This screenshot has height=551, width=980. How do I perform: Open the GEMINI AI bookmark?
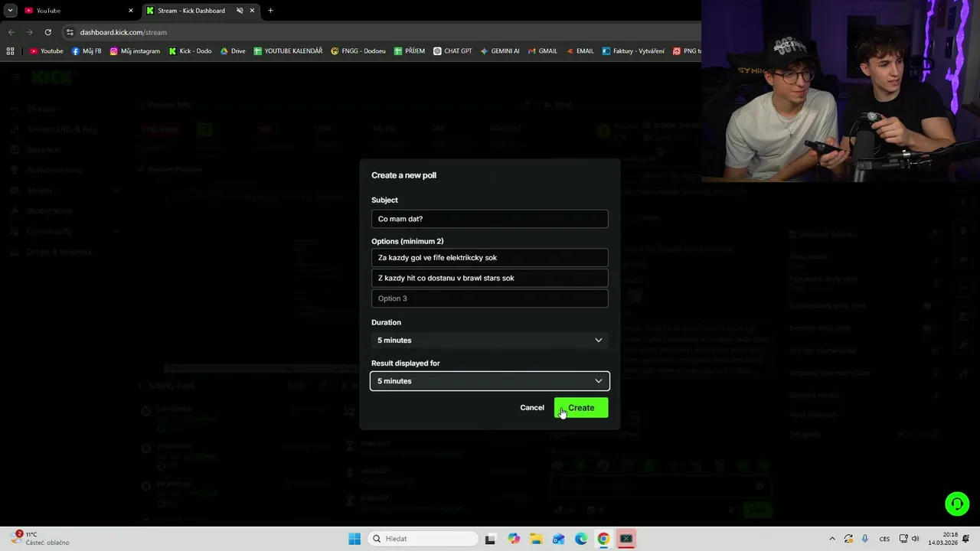(500, 51)
